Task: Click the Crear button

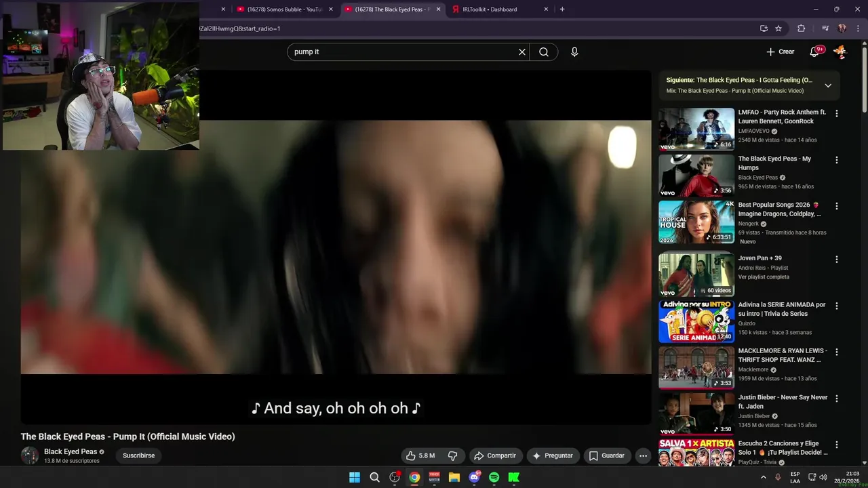Action: coord(780,52)
